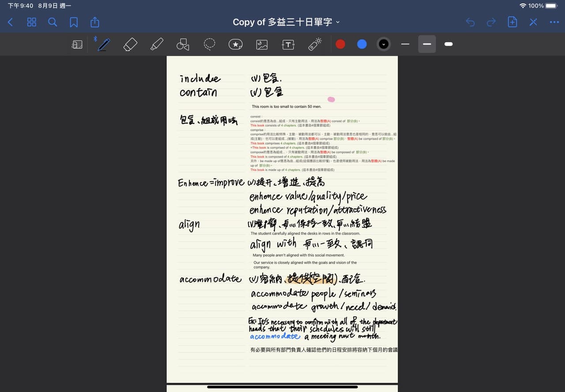
Task: Open the elements sticker tool
Action: (235, 44)
